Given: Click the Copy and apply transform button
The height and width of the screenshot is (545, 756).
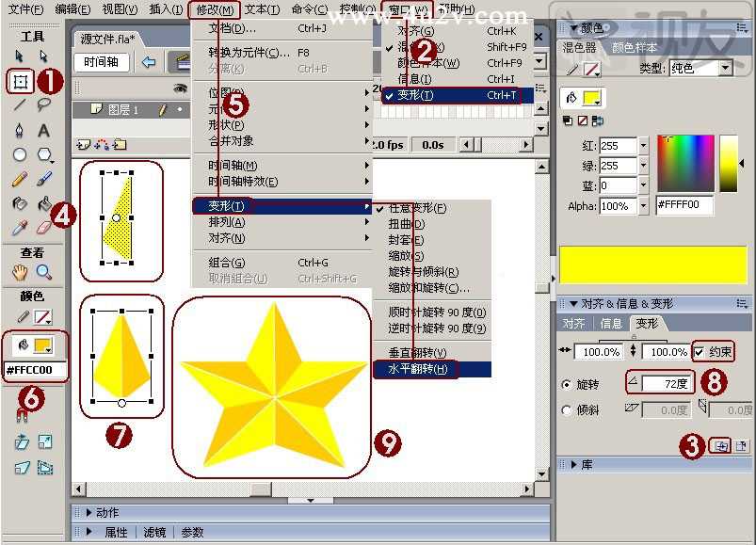Looking at the screenshot, I should tap(721, 446).
